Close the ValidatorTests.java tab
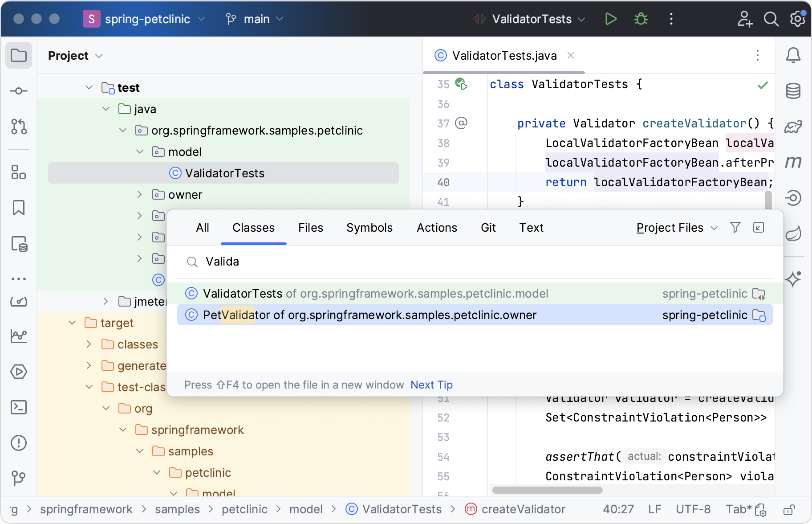 [571, 55]
